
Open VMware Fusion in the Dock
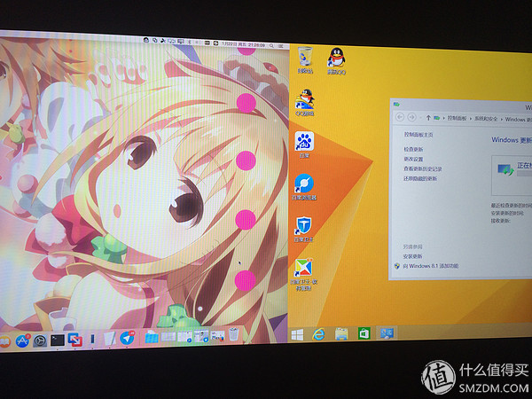(75, 340)
